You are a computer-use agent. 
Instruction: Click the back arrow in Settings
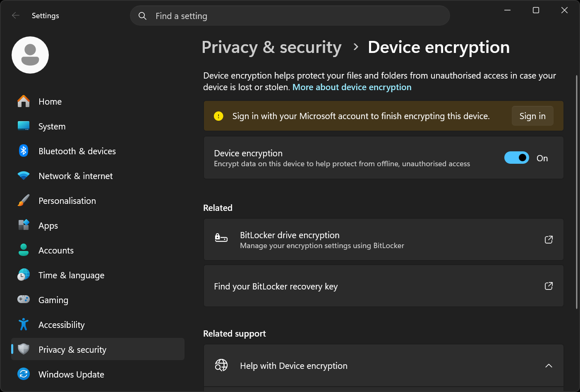pos(15,15)
